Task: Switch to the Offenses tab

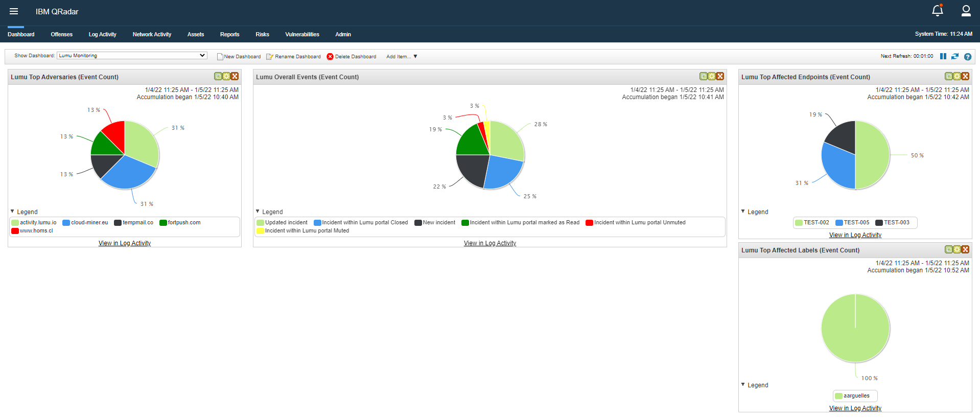Action: 61,34
